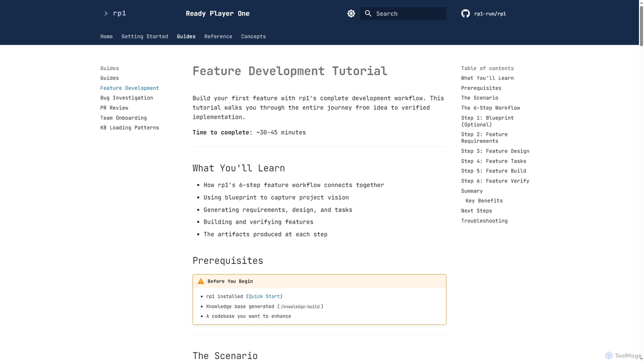Jump to What You'll Learn in contents
Screen dimensions: 644x362
click(488, 78)
